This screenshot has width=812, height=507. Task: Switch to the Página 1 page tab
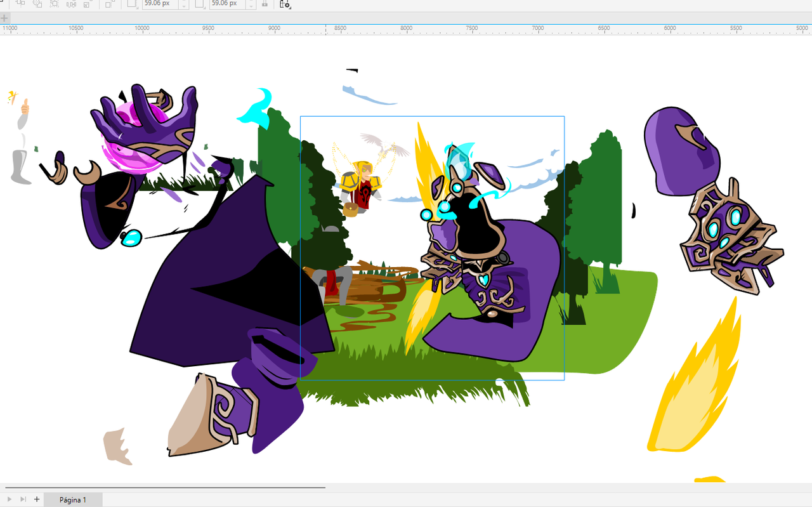[x=73, y=500]
